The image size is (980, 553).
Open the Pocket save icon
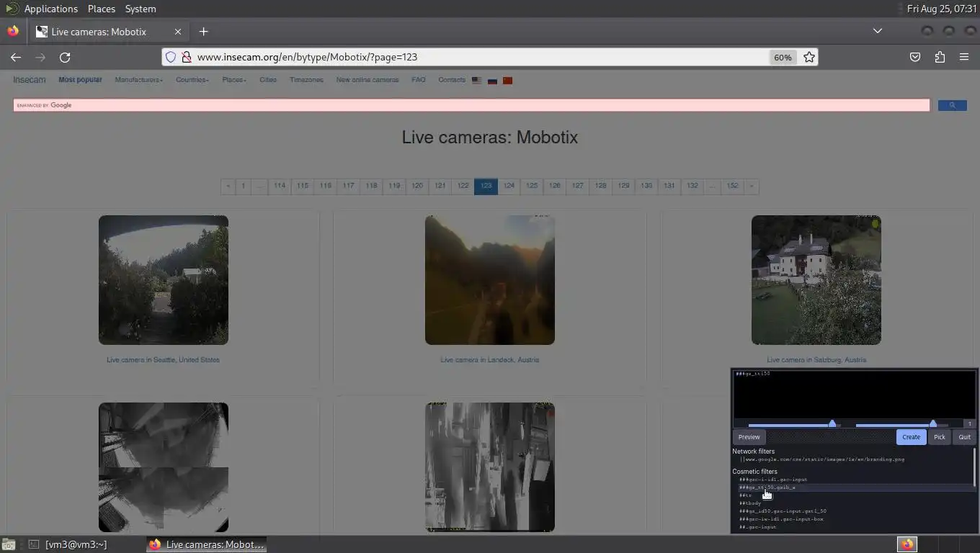(x=915, y=57)
